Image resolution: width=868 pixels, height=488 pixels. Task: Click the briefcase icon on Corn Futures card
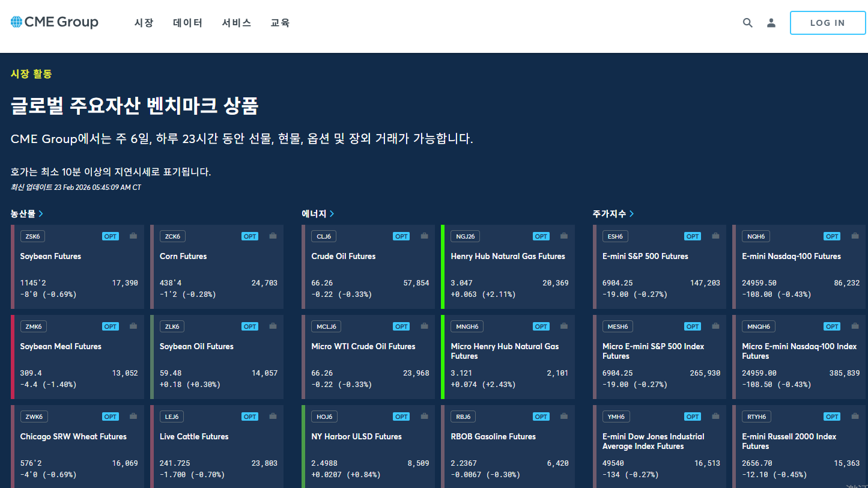click(x=273, y=236)
